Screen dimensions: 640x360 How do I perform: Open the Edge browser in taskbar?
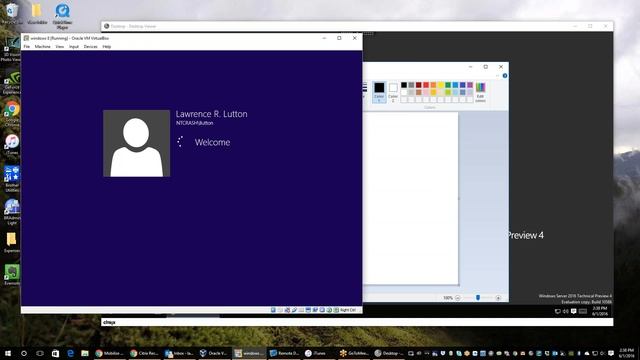(70, 353)
